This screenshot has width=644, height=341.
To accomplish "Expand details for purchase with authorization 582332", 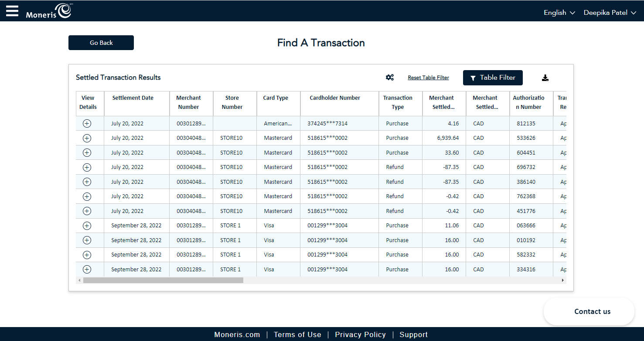I will (x=87, y=255).
